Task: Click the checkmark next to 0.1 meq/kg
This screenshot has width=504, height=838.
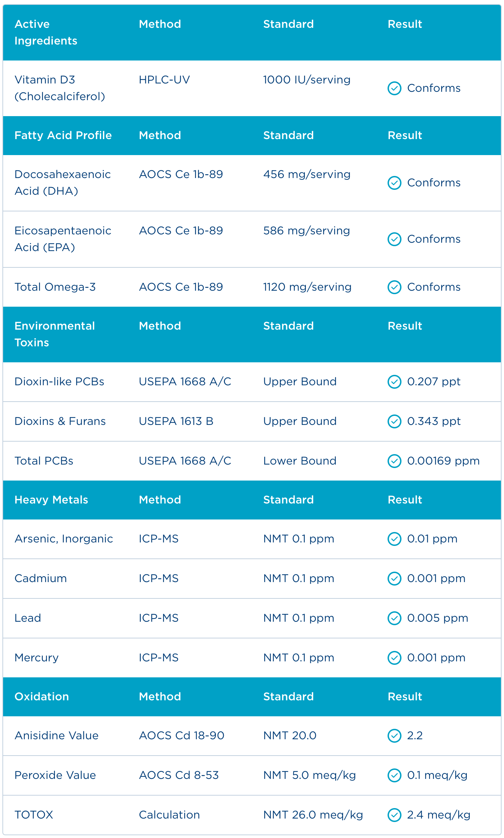Action: (394, 775)
